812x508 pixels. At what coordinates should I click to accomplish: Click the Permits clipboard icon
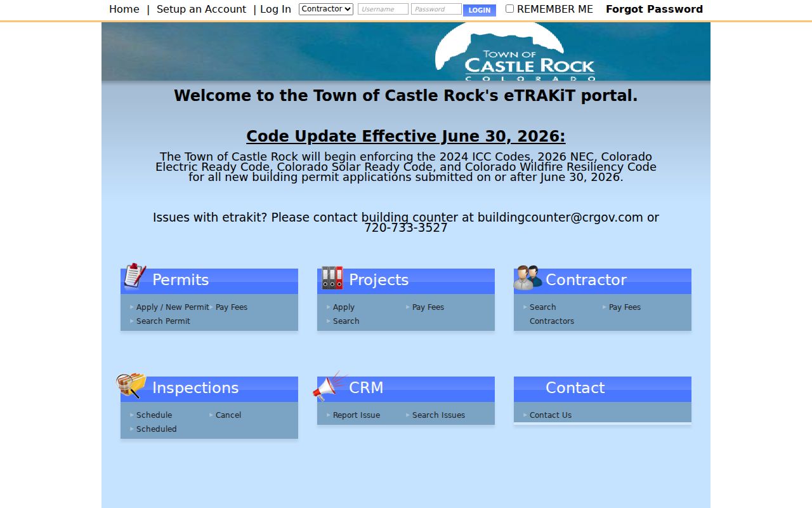134,276
